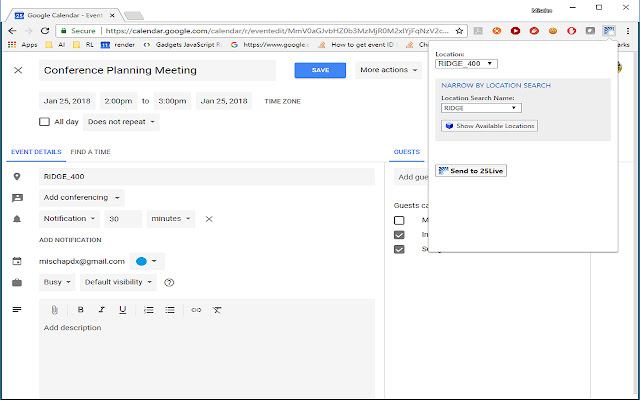
Task: Insert a numbered list
Action: [149, 310]
